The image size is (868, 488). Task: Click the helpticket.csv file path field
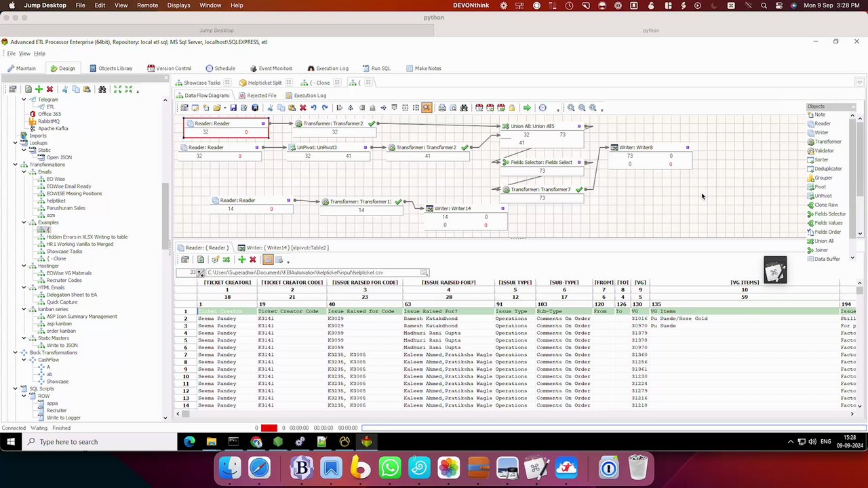(317, 272)
